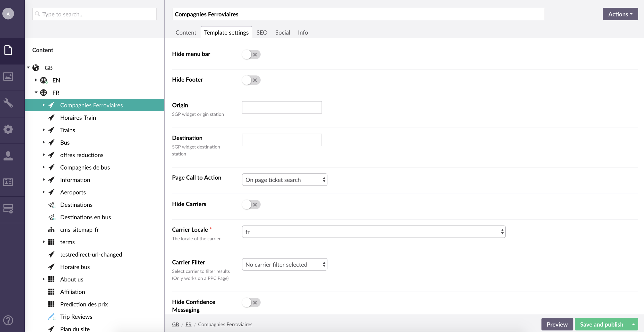The image size is (644, 332).
Task: Expand the EN tree node arrow
Action: click(x=36, y=80)
